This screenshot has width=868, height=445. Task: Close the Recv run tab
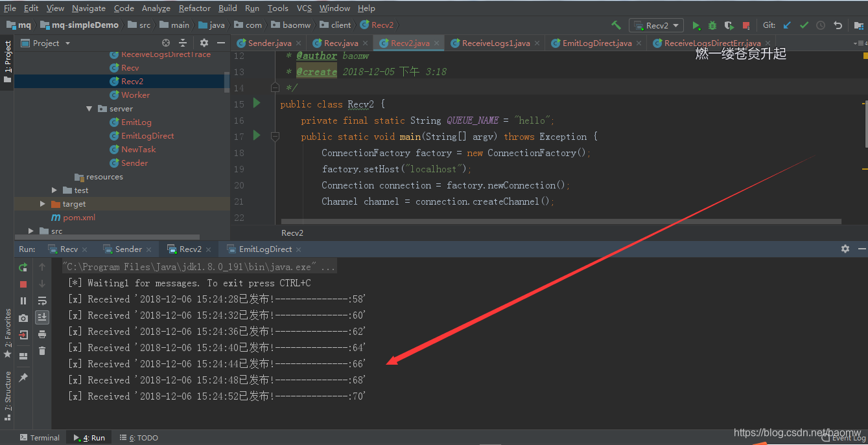[x=84, y=249]
